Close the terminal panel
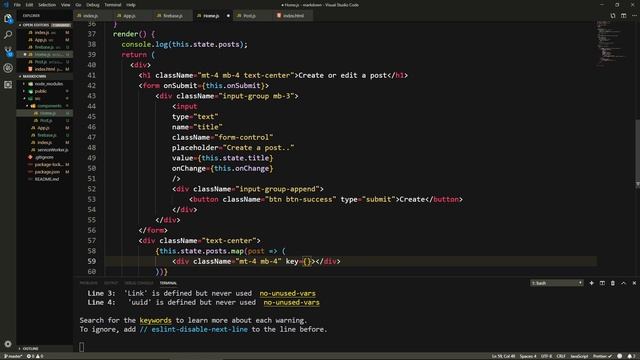The width and height of the screenshot is (640, 360). coord(634,283)
